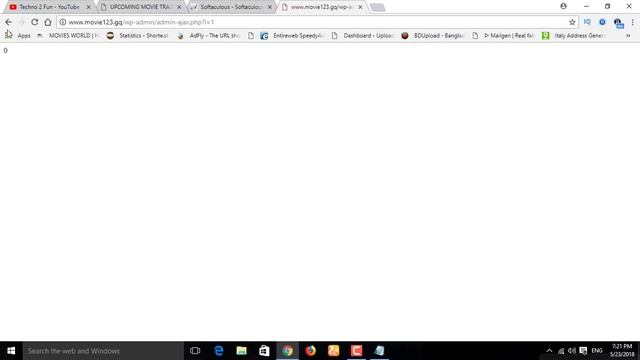Open the IQ extension
The height and width of the screenshot is (360, 640).
tap(587, 22)
